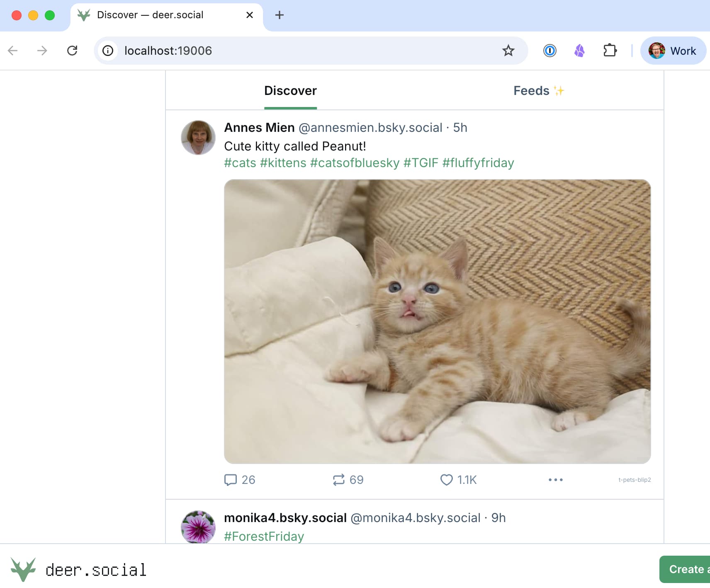Open Annes Mien's profile avatar
The height and width of the screenshot is (588, 710).
coord(198,138)
